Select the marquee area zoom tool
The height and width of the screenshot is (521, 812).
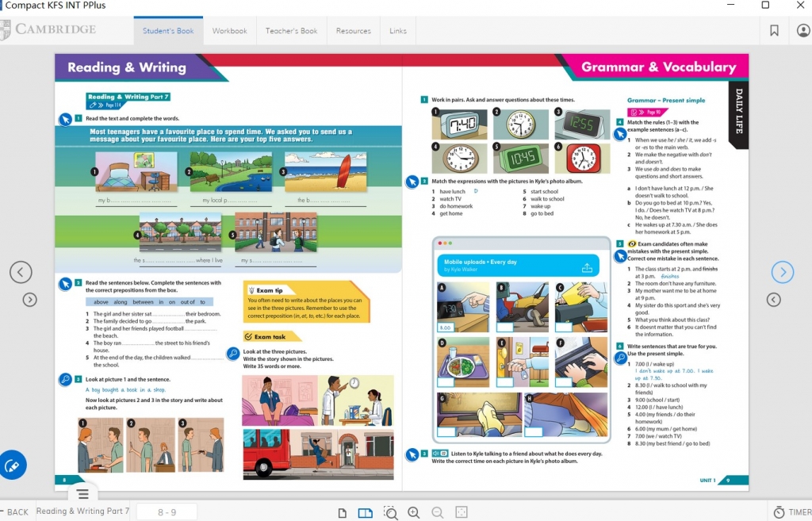coord(390,512)
